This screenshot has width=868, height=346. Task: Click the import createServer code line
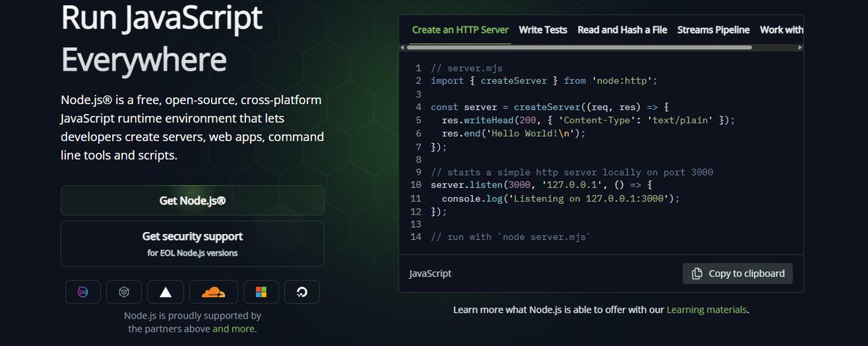tap(543, 80)
